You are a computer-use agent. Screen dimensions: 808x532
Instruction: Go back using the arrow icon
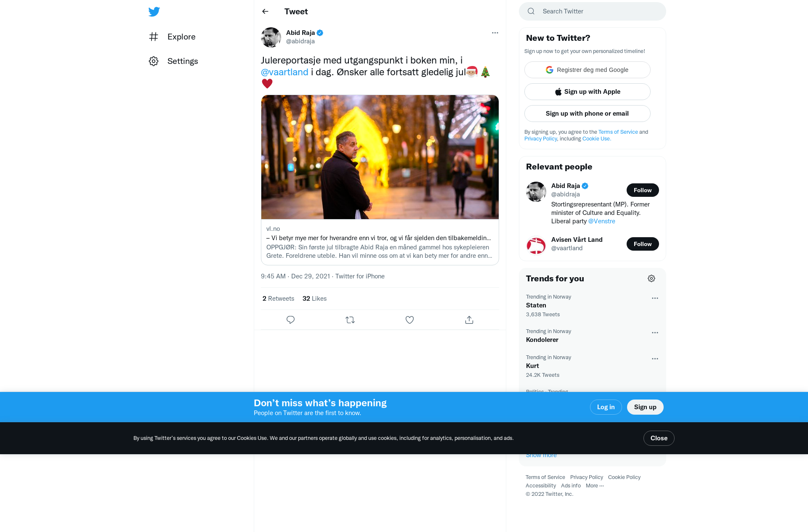[x=265, y=11]
